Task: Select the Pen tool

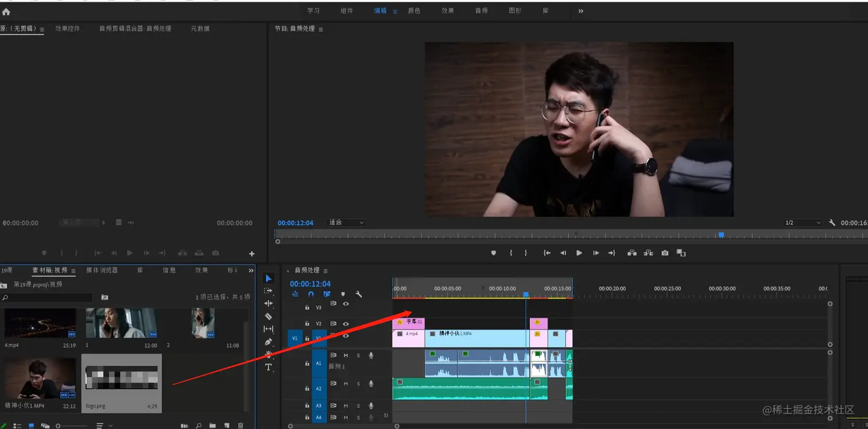Action: [x=268, y=342]
